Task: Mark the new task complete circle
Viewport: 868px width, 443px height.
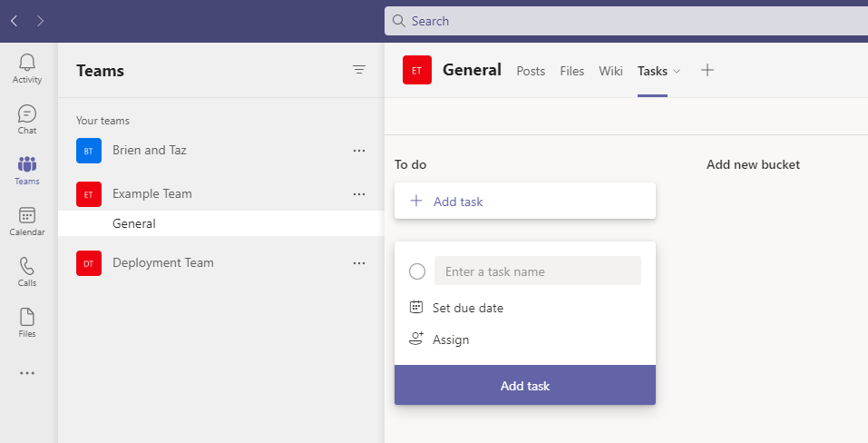Action: tap(417, 271)
